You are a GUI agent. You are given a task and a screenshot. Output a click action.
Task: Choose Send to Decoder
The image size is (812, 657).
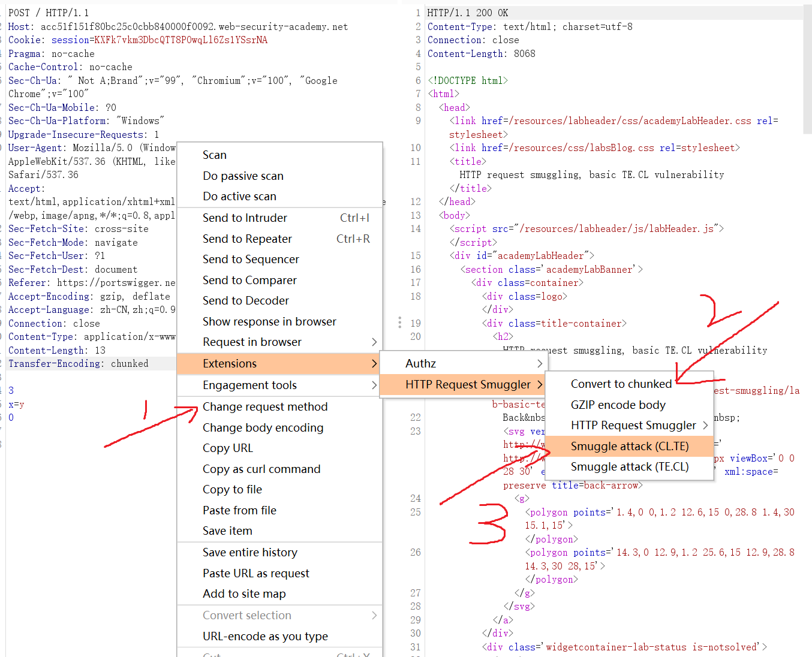[279, 300]
